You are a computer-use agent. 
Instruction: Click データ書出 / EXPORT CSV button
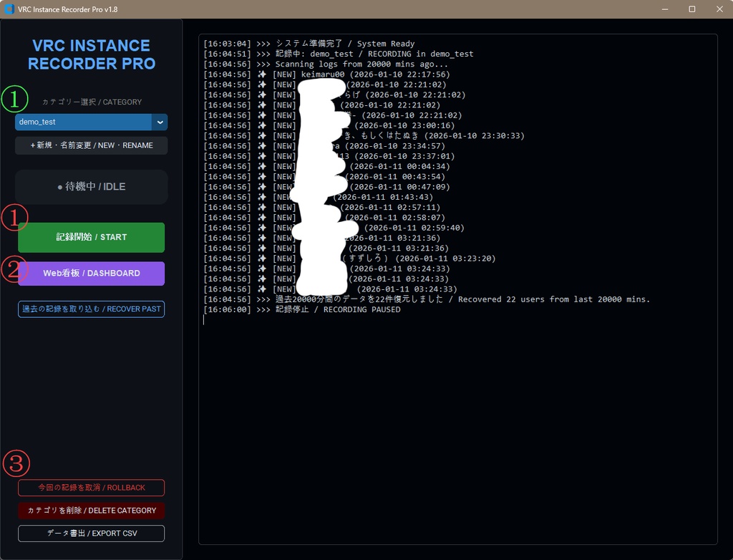click(x=91, y=534)
